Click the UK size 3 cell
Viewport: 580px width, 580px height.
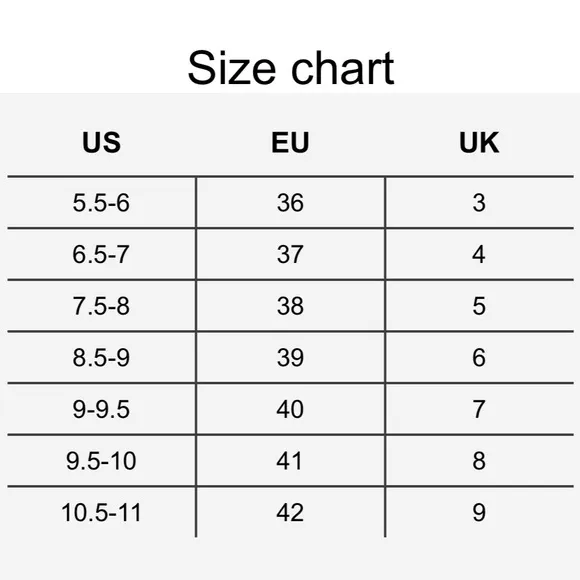point(479,203)
